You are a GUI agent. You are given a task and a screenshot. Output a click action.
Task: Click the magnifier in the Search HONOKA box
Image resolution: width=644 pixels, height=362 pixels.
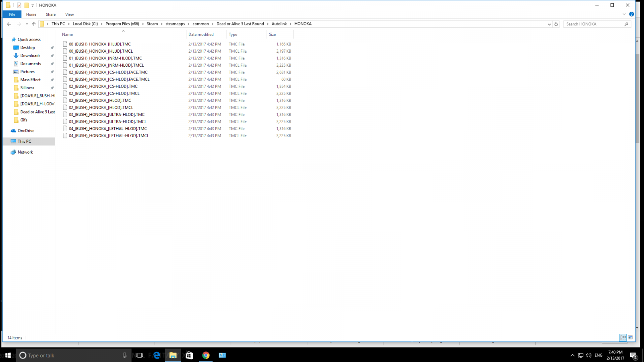click(626, 24)
